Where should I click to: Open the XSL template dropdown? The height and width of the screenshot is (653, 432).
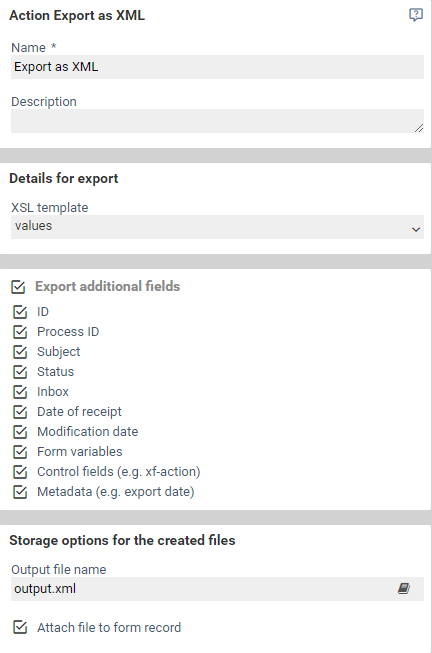pyautogui.click(x=217, y=227)
